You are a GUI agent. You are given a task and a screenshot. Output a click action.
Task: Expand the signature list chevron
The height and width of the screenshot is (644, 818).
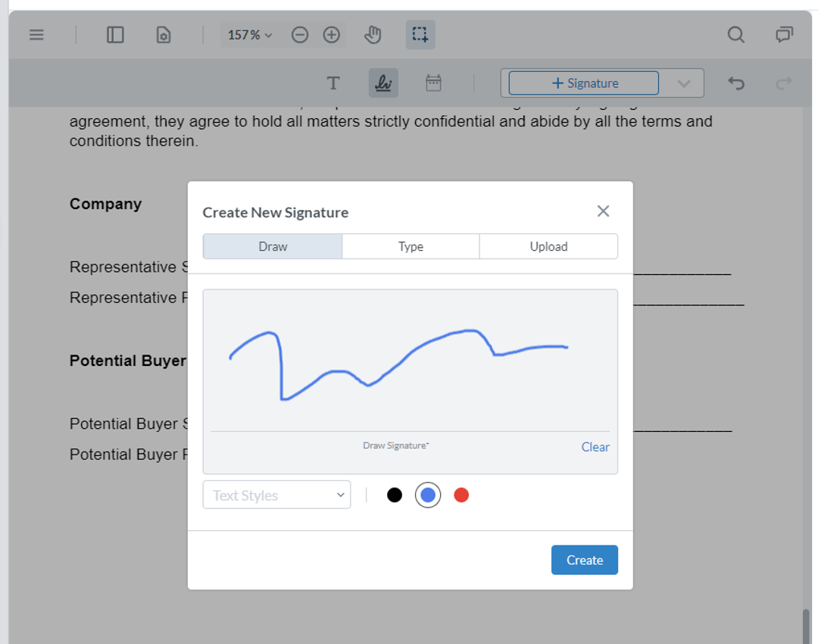(683, 83)
